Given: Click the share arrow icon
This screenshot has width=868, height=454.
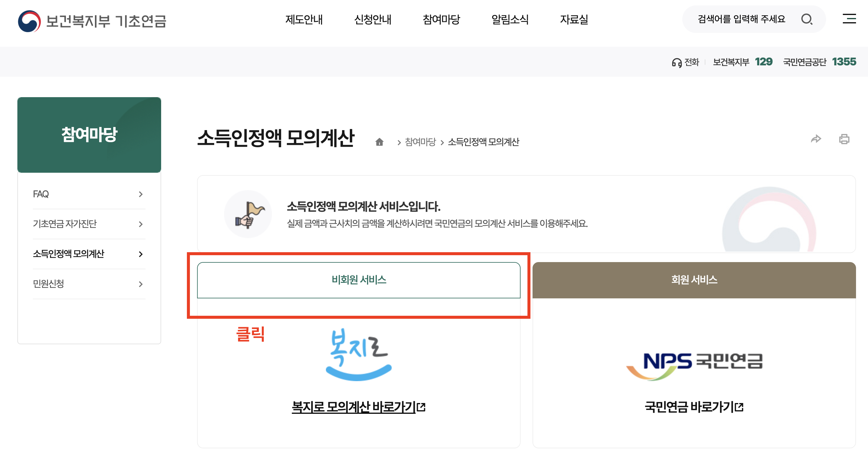Looking at the screenshot, I should pos(816,139).
